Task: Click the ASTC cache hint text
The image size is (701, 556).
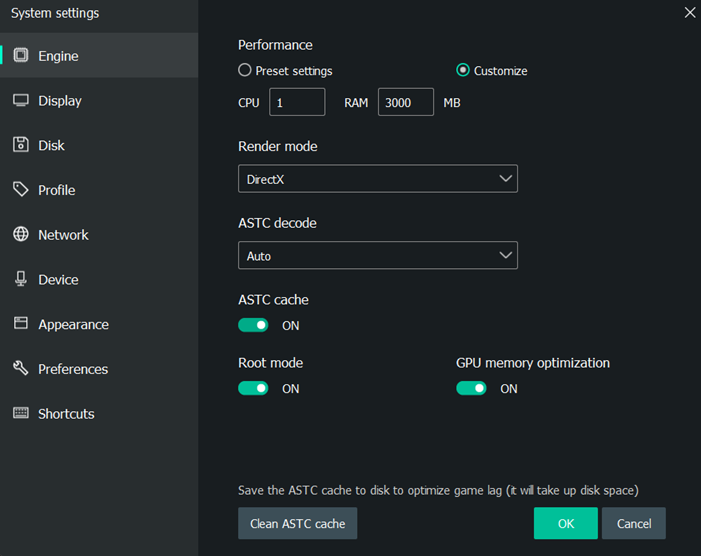Action: [x=438, y=490]
